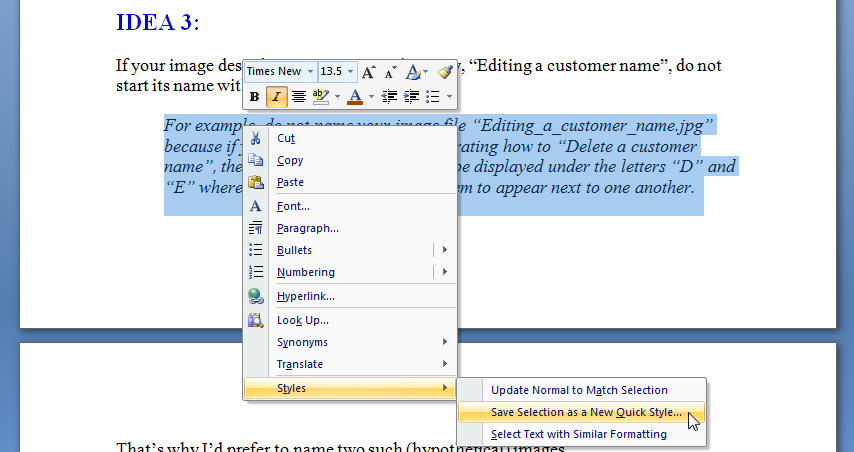Toggle Italic in the mini toolbar
Image resolution: width=854 pixels, height=452 pixels.
tap(276, 97)
